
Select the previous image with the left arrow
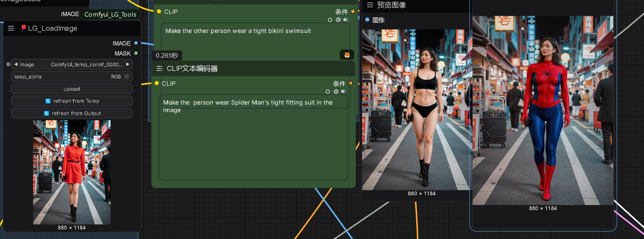point(16,65)
